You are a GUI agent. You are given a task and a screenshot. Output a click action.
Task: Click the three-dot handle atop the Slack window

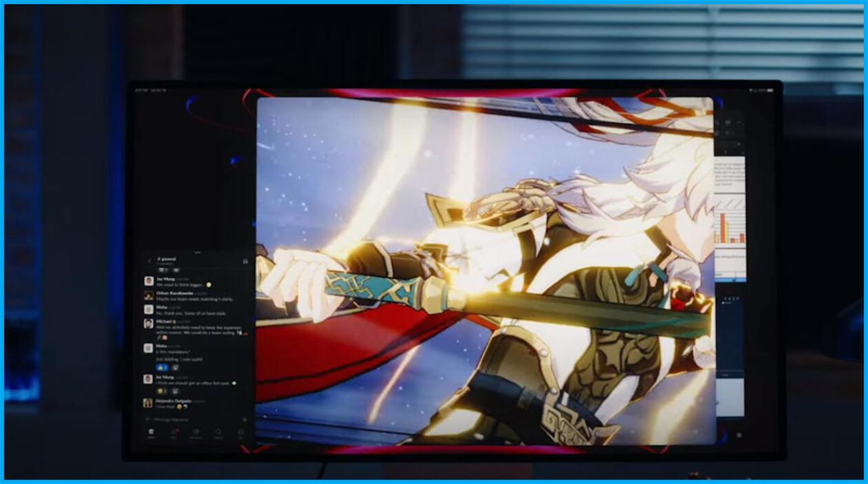coord(197,252)
